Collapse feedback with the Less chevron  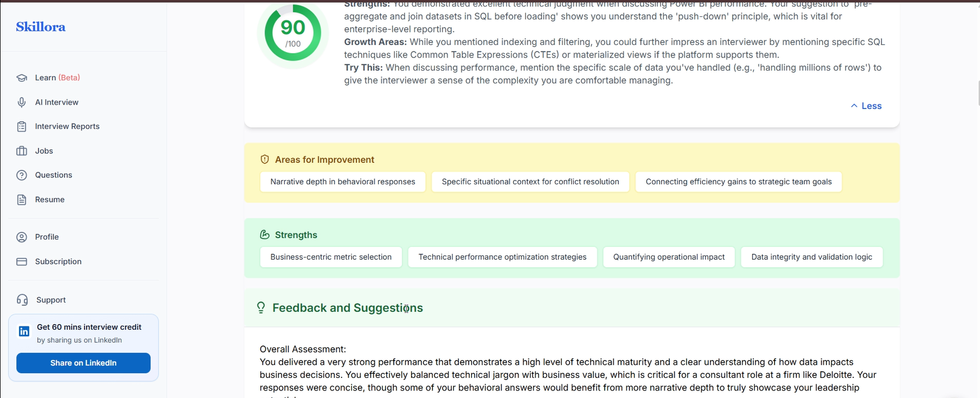866,106
